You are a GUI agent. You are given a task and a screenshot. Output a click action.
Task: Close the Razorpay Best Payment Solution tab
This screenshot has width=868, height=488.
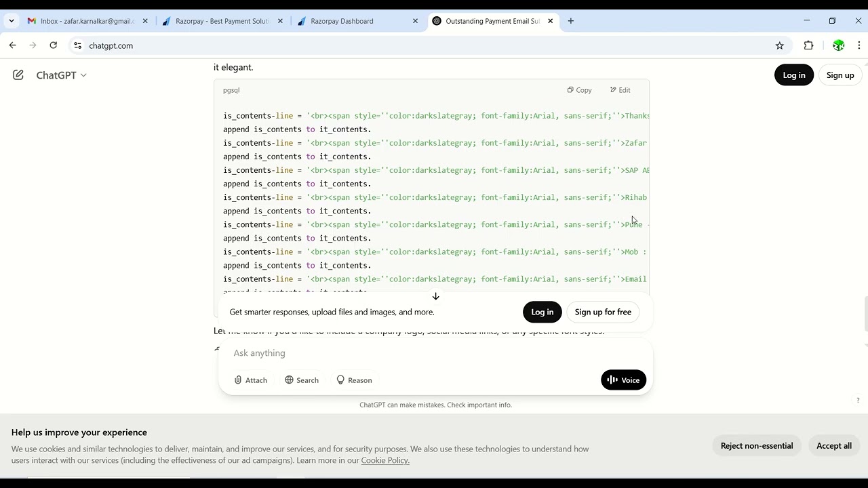pos(281,21)
